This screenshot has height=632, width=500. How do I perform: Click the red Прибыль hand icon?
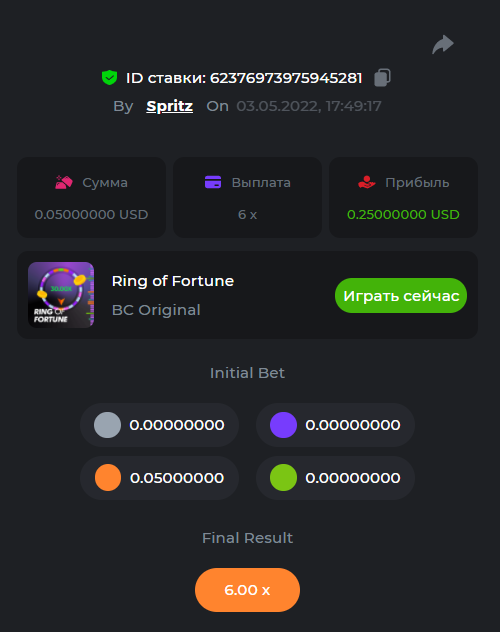(x=367, y=182)
